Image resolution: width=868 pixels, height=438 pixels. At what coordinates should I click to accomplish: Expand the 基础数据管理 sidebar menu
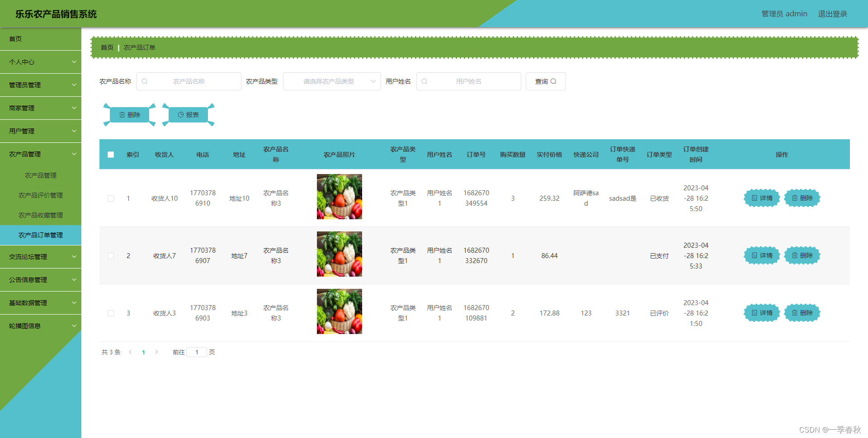click(x=41, y=303)
